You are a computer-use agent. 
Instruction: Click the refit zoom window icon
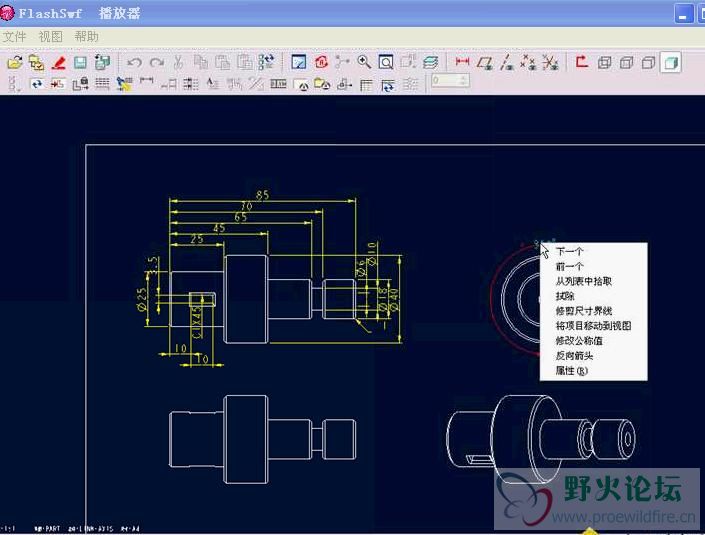(386, 62)
